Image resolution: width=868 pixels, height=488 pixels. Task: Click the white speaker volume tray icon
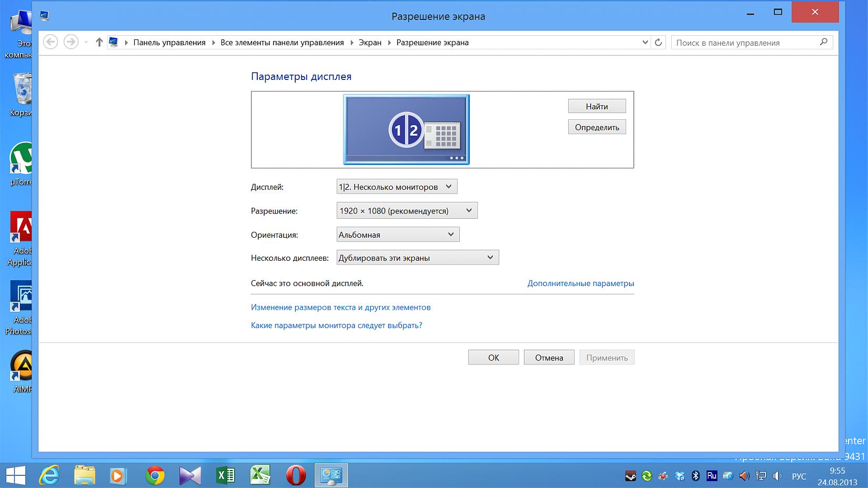click(777, 476)
